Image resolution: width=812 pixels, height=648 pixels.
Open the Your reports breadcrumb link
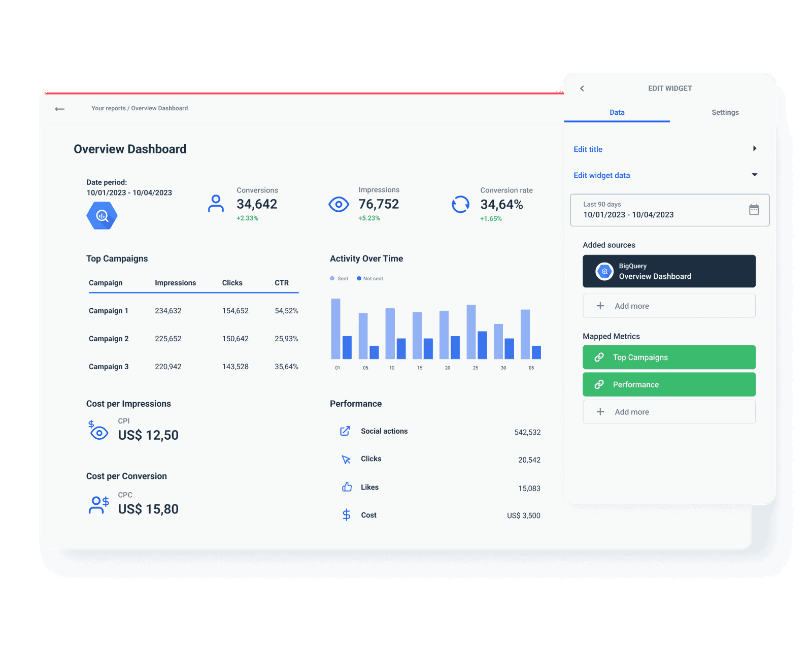(x=108, y=108)
